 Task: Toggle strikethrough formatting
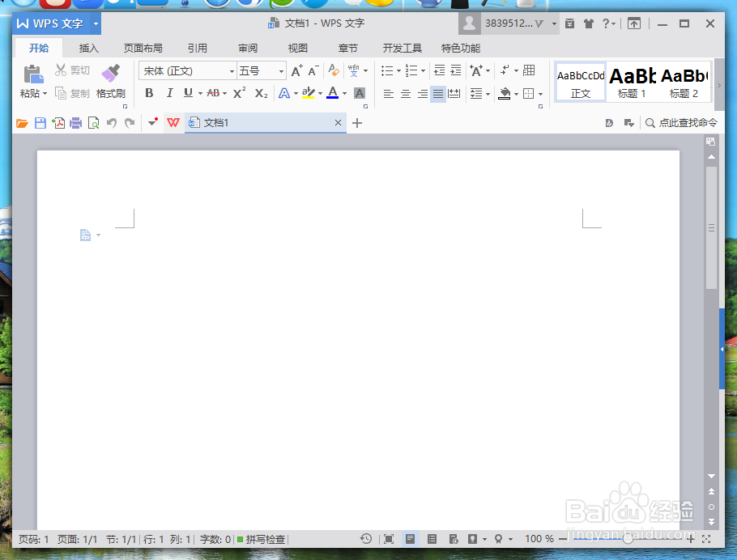(x=213, y=93)
